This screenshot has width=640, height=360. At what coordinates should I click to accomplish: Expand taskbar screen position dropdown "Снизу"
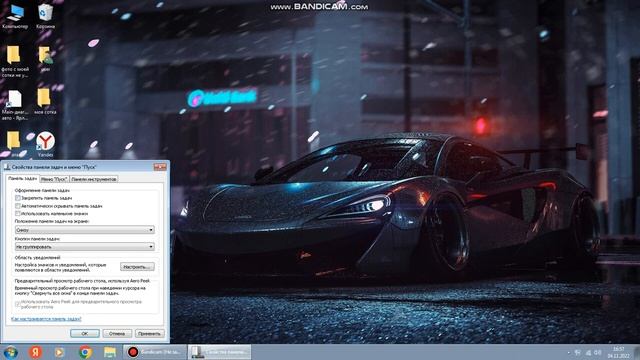pos(84,230)
